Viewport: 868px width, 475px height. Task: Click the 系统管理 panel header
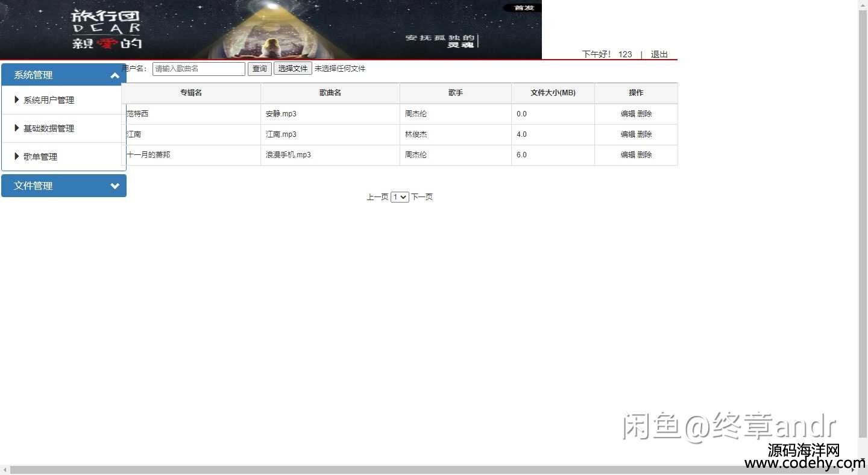(64, 75)
